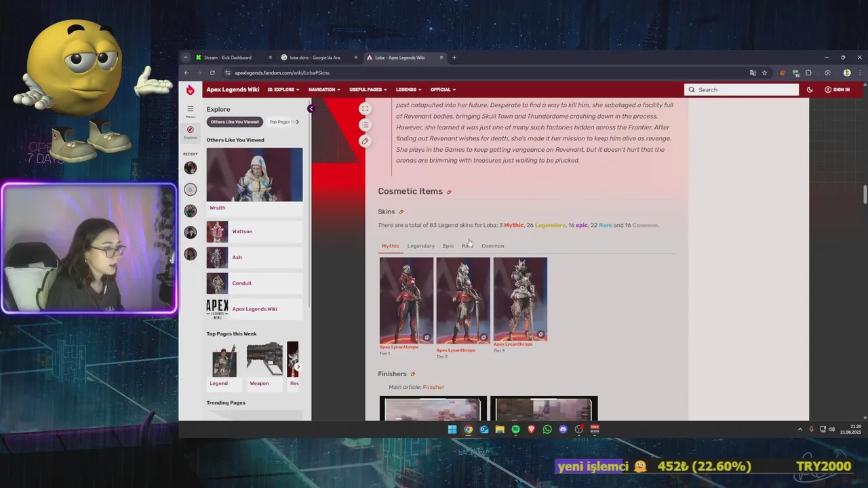Click the Fandom flame logo
868x488 pixels.
(190, 89)
